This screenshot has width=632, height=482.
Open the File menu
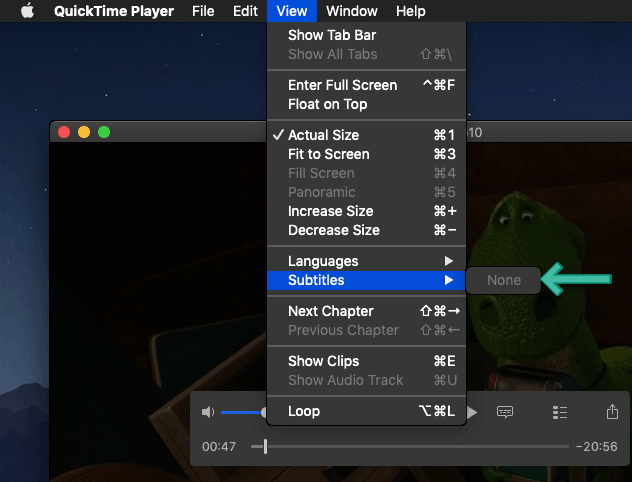point(203,11)
